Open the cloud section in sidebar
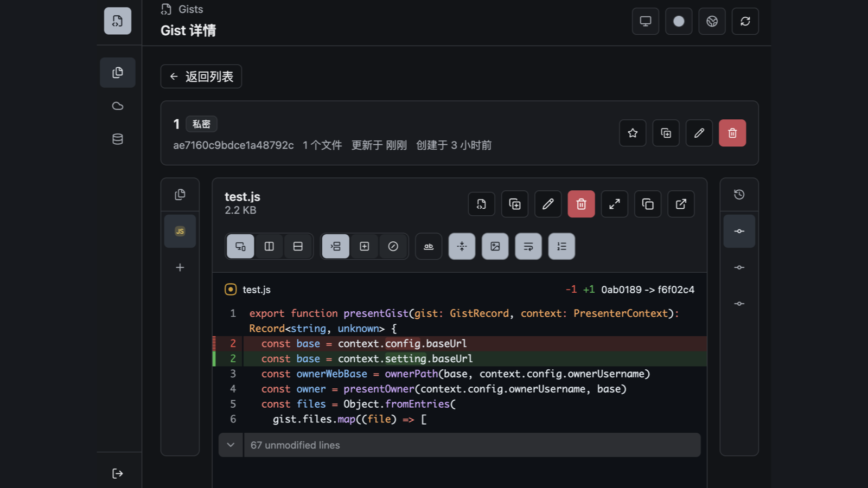868x488 pixels. pos(118,106)
